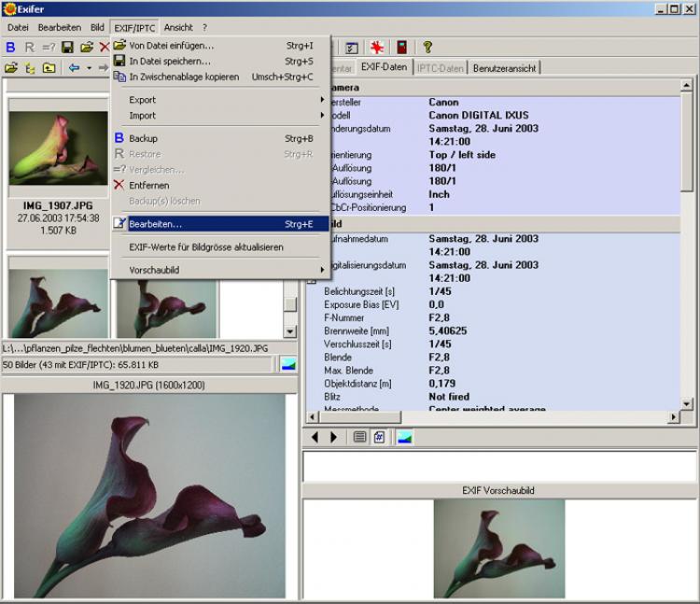Click the small image icon beside status bar
Viewport: 700px width, 604px height.
click(288, 364)
